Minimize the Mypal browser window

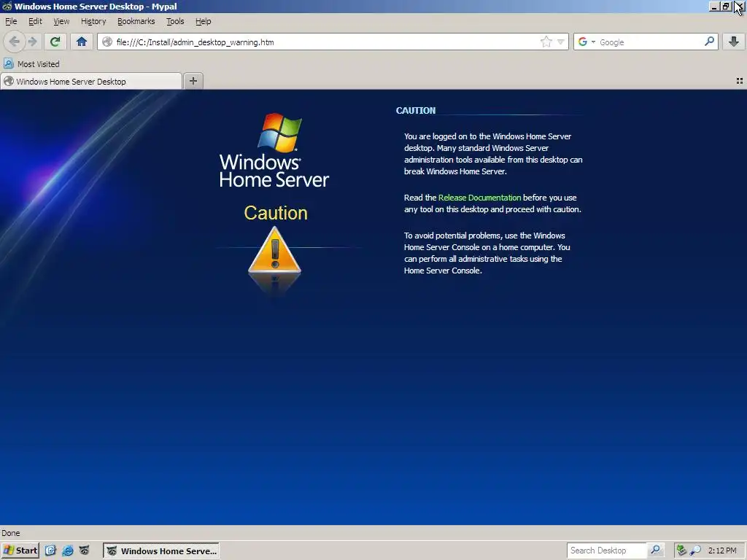click(x=713, y=7)
